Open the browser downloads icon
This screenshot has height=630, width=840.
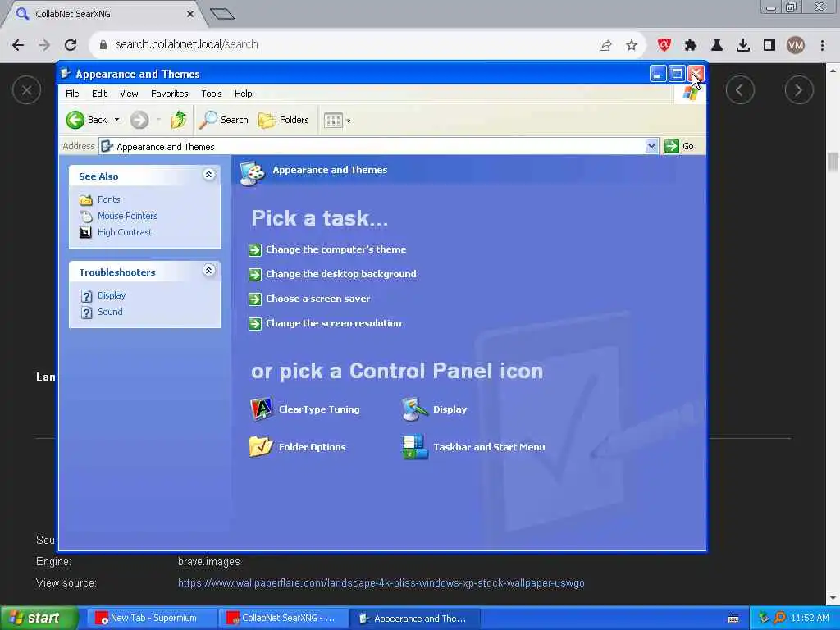click(743, 46)
